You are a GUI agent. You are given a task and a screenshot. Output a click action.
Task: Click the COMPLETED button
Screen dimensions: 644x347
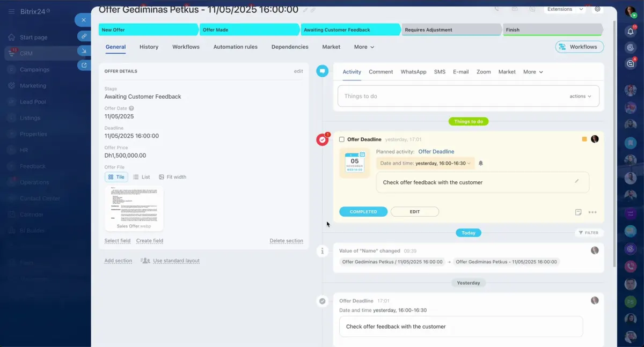tap(363, 212)
